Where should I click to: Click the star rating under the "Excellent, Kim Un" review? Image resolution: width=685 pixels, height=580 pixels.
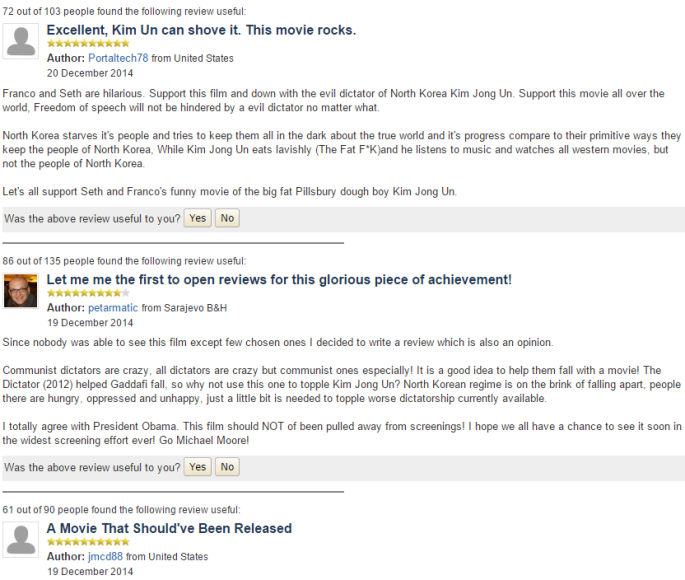tap(88, 44)
